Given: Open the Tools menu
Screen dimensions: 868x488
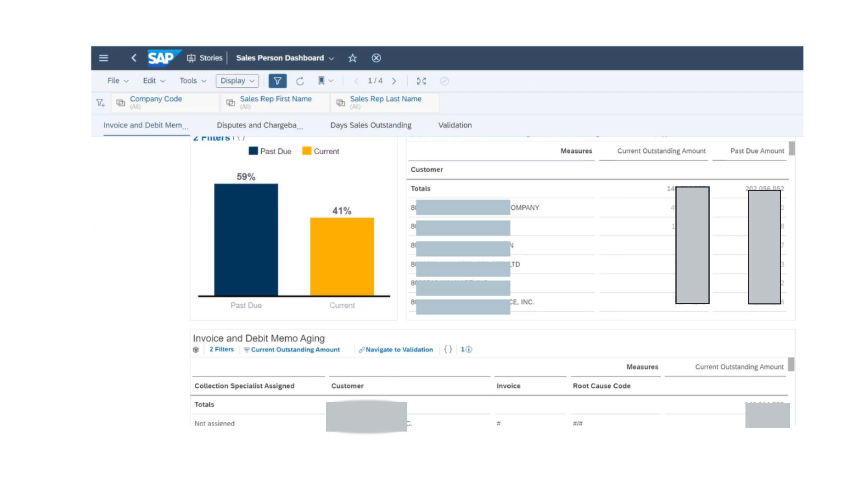Looking at the screenshot, I should tap(193, 80).
